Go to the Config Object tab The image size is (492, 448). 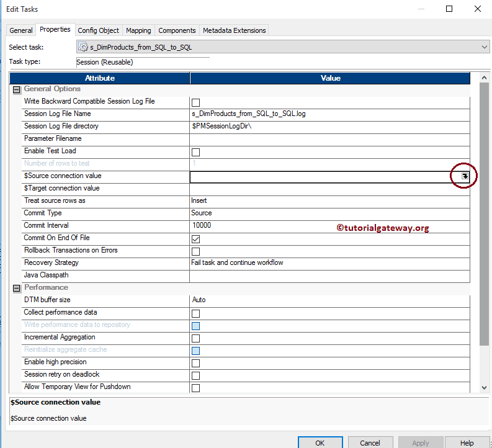pyautogui.click(x=98, y=30)
